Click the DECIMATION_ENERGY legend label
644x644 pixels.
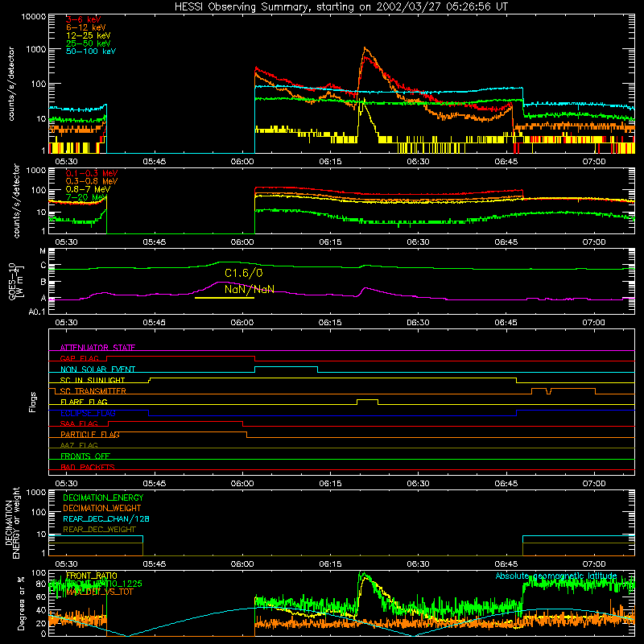[x=103, y=497]
